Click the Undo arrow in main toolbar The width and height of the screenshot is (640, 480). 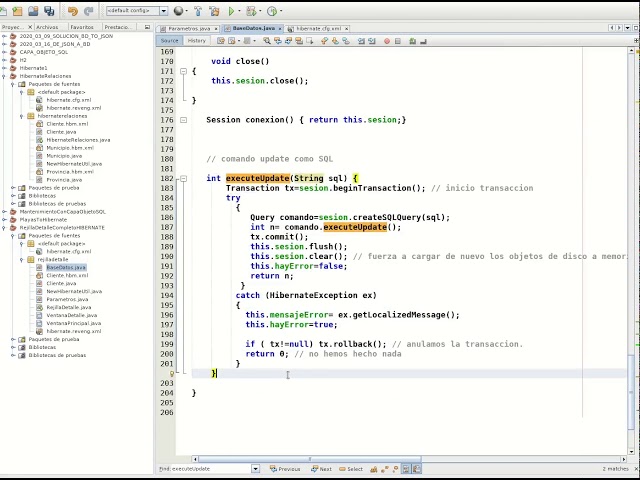pos(73,11)
